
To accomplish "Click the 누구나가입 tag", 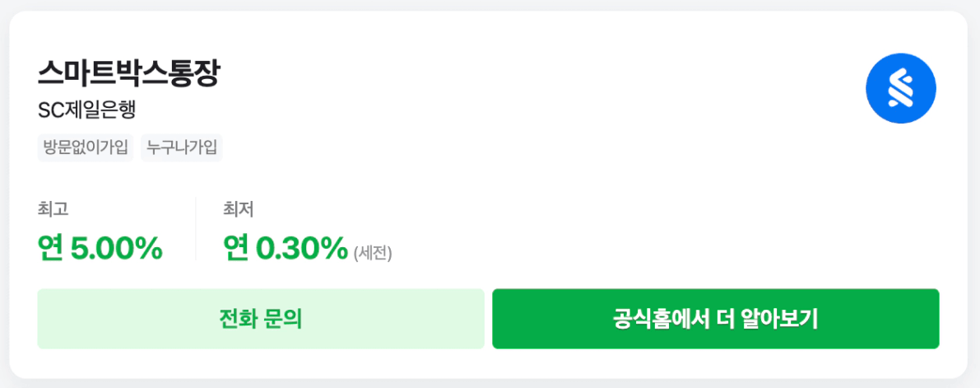I will 182,148.
